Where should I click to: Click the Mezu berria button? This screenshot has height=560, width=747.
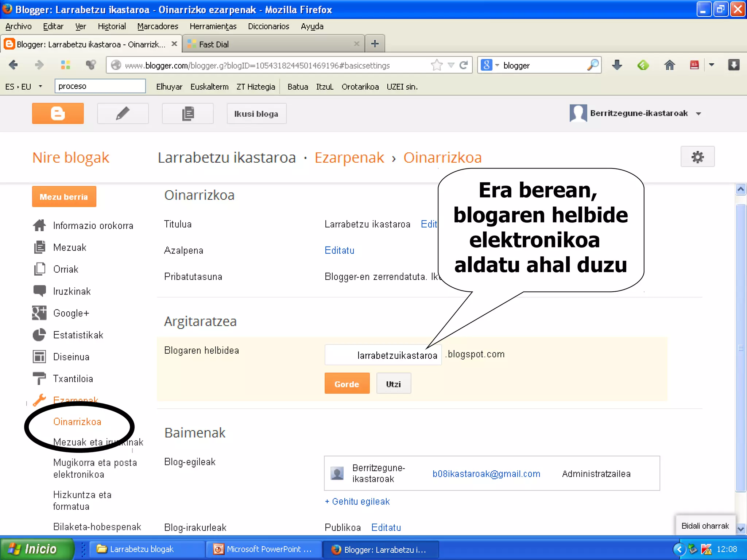[x=64, y=197]
